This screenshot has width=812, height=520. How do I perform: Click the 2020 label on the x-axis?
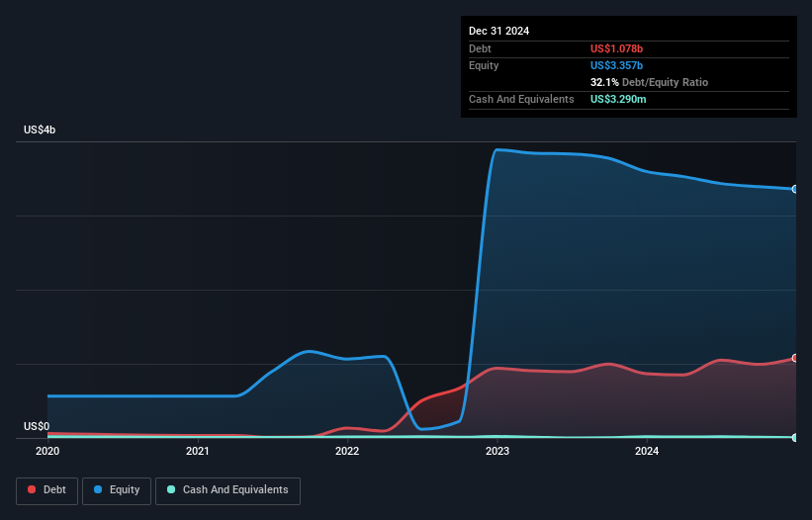pyautogui.click(x=47, y=451)
